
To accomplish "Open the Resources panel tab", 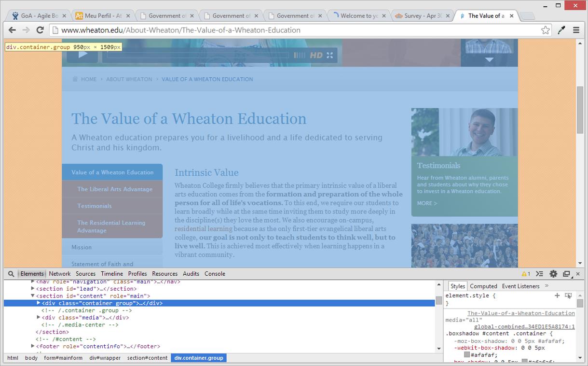I will click(165, 274).
